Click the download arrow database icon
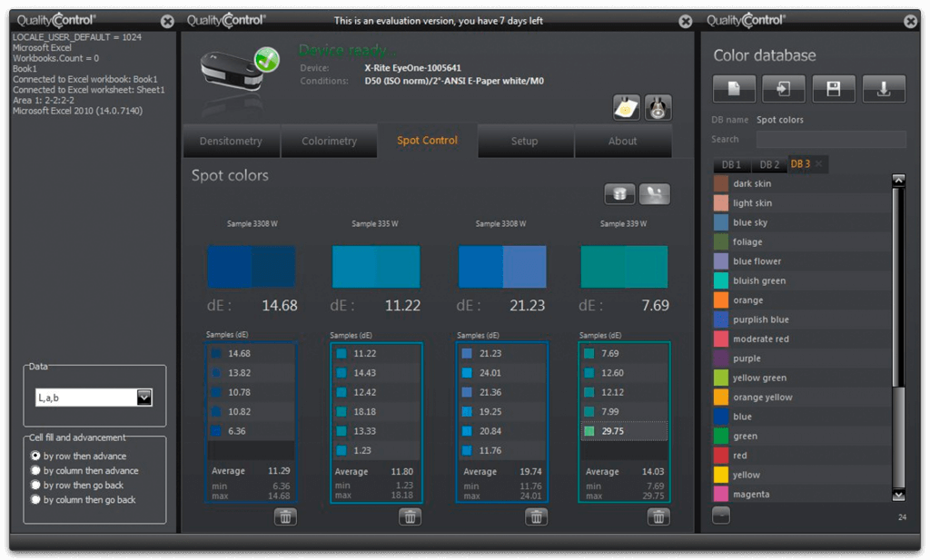Image resolution: width=930 pixels, height=560 pixels. click(x=883, y=89)
